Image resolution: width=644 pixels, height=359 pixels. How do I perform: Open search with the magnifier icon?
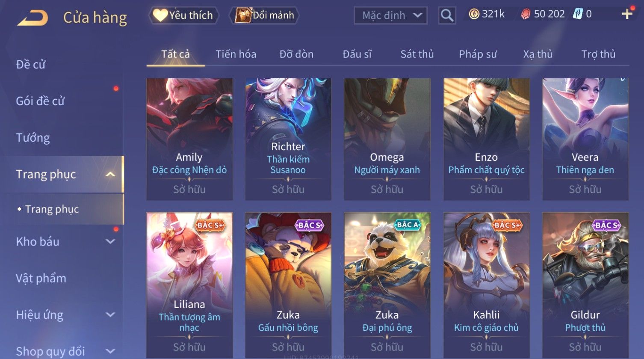pos(447,15)
